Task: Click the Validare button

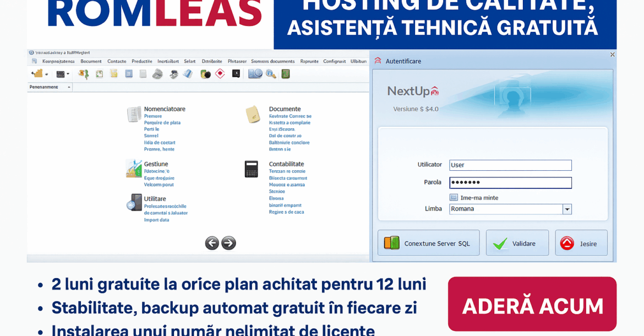Action: 517,243
